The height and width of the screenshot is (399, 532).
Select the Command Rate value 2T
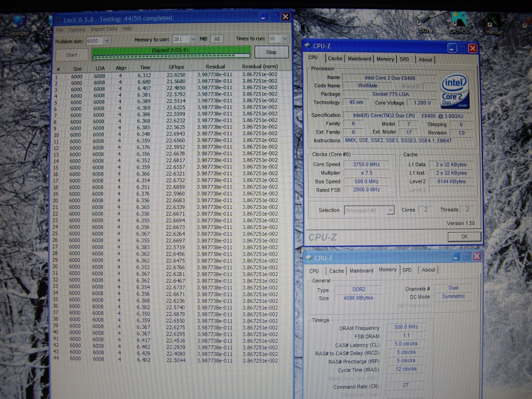406,385
